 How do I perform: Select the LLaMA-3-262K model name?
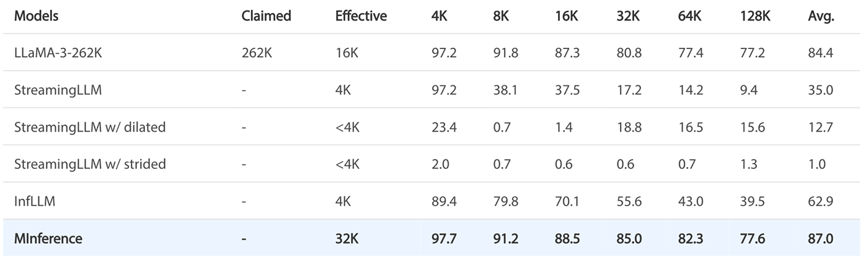click(x=58, y=53)
